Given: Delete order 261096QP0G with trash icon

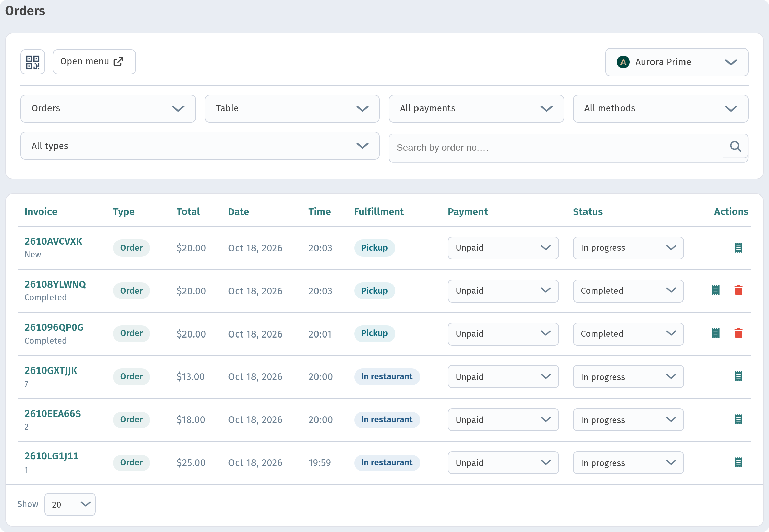Looking at the screenshot, I should [x=738, y=333].
